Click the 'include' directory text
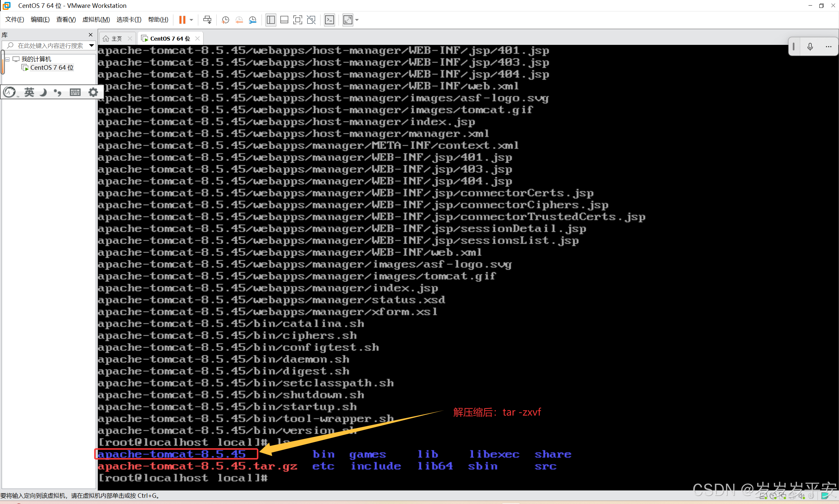 (376, 466)
